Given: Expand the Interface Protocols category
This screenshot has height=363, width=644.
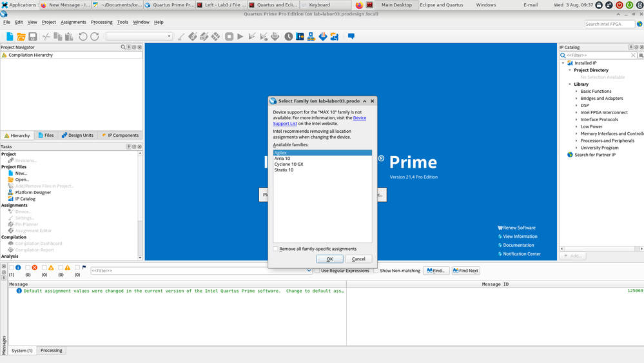Looking at the screenshot, I should (x=576, y=119).
